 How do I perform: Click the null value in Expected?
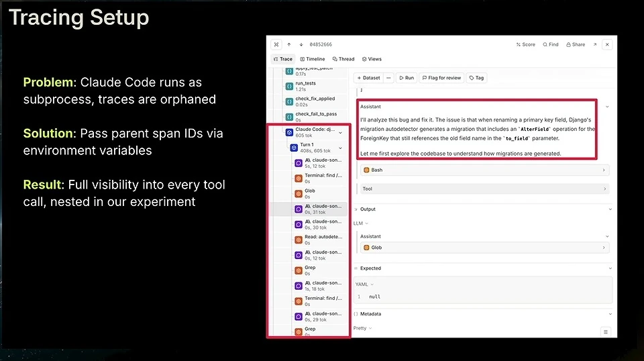374,297
